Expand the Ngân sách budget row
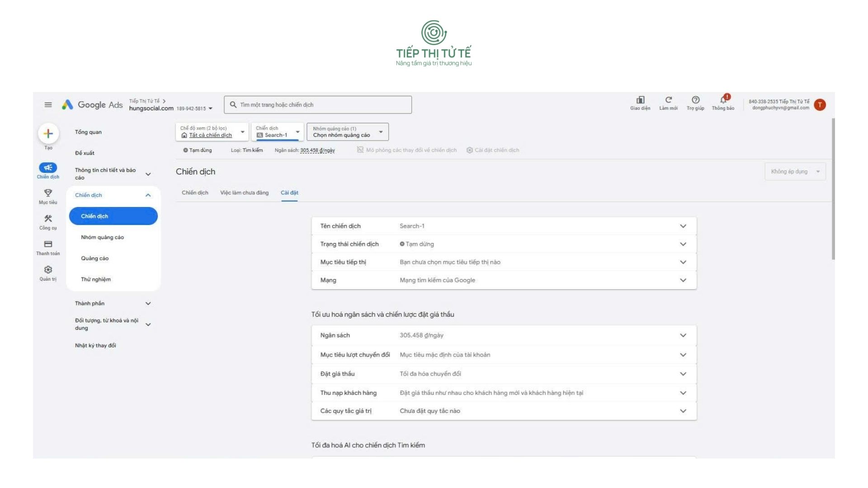Image resolution: width=868 pixels, height=488 pixels. (x=683, y=335)
